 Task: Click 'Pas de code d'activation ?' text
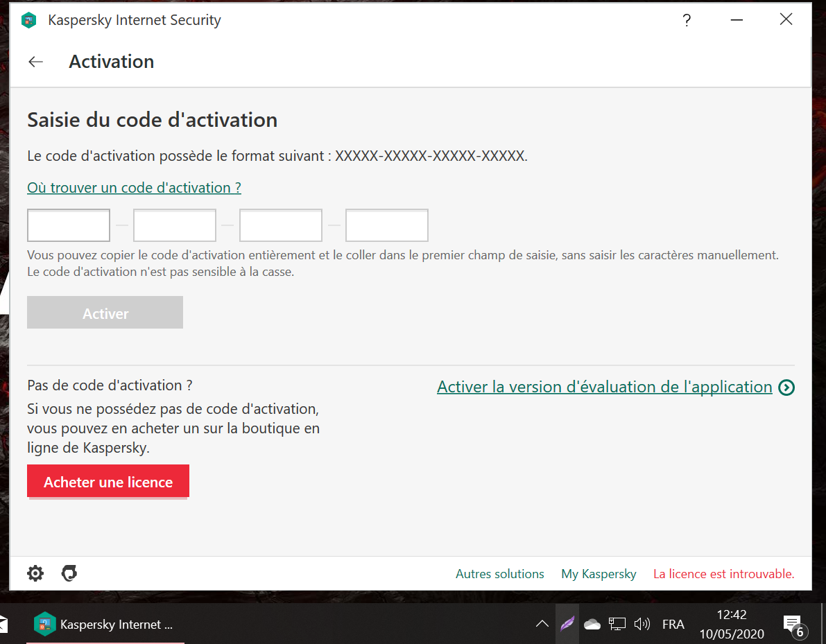click(x=110, y=385)
